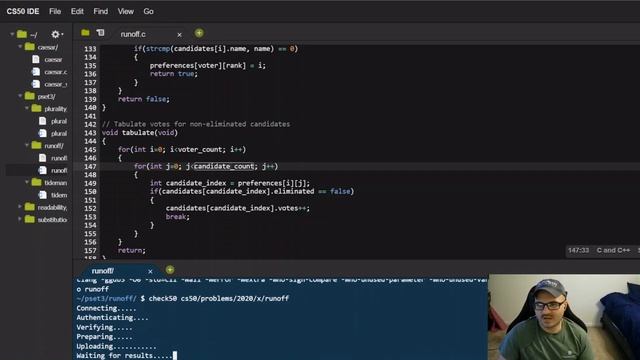Viewport: 640px width, 360px height.
Task: Click the runoff/ folder icon in the tree
Action: (x=37, y=145)
